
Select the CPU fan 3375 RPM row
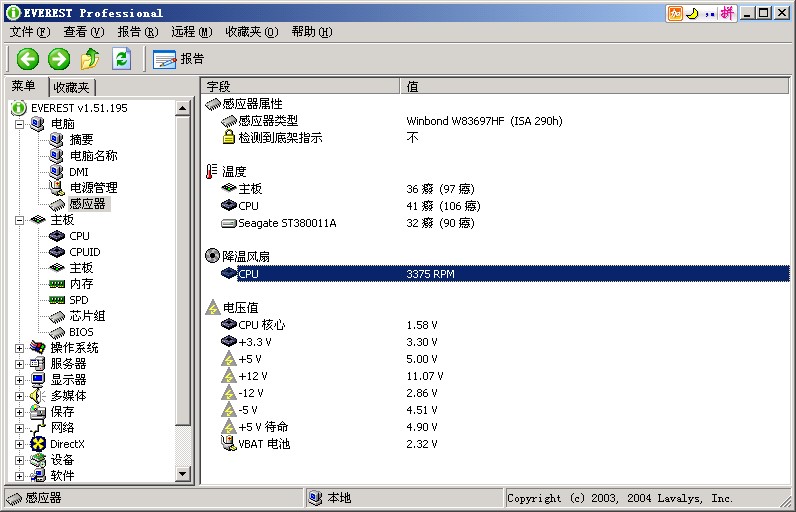click(505, 274)
